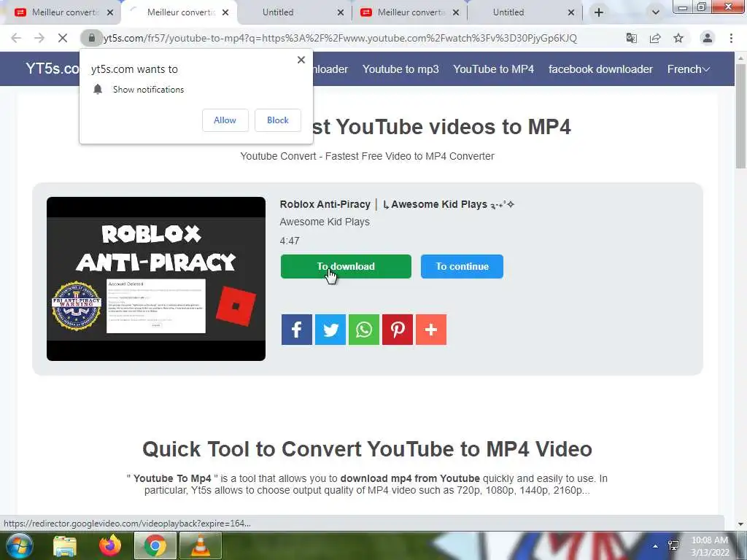The width and height of the screenshot is (747, 560).
Task: Click the Quick Tool to Convert heading
Action: [x=368, y=449]
